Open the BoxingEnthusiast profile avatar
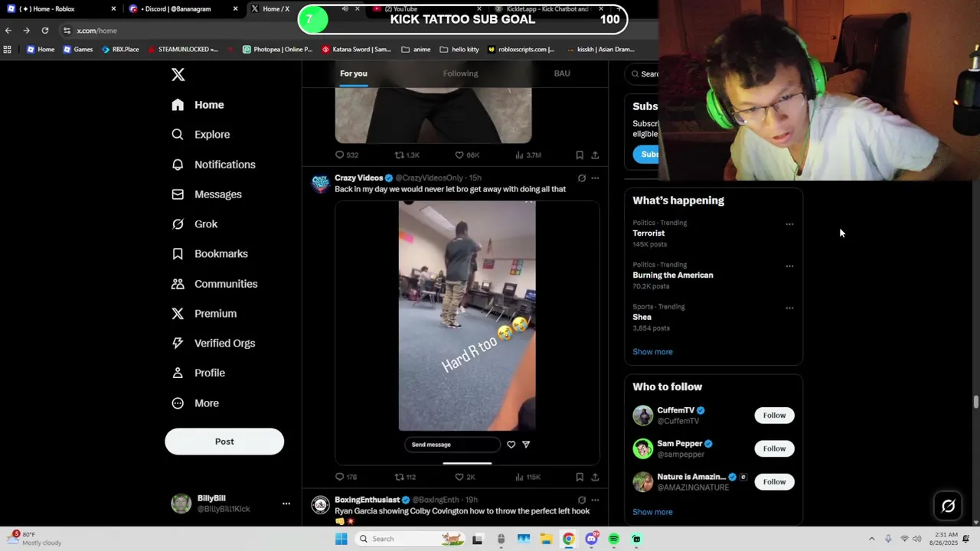This screenshot has width=980, height=551. (x=320, y=505)
